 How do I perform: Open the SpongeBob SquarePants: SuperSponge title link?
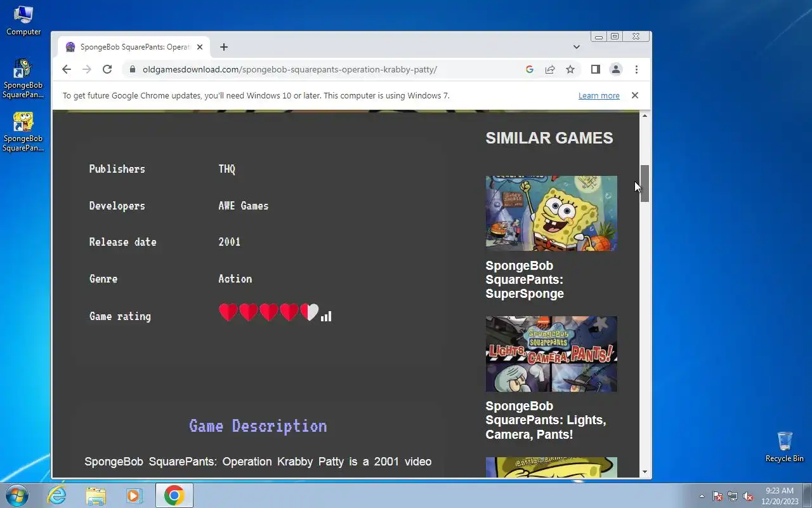tap(525, 279)
